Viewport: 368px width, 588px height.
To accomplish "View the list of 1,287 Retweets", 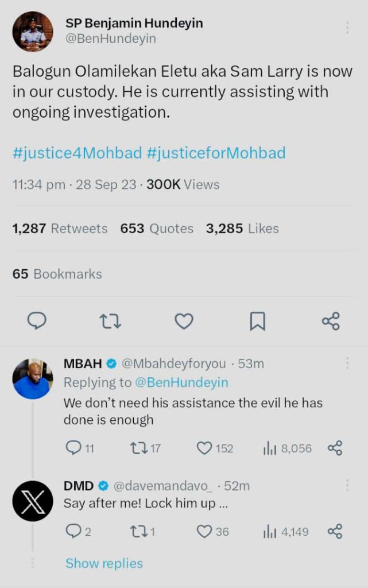I will [x=60, y=229].
